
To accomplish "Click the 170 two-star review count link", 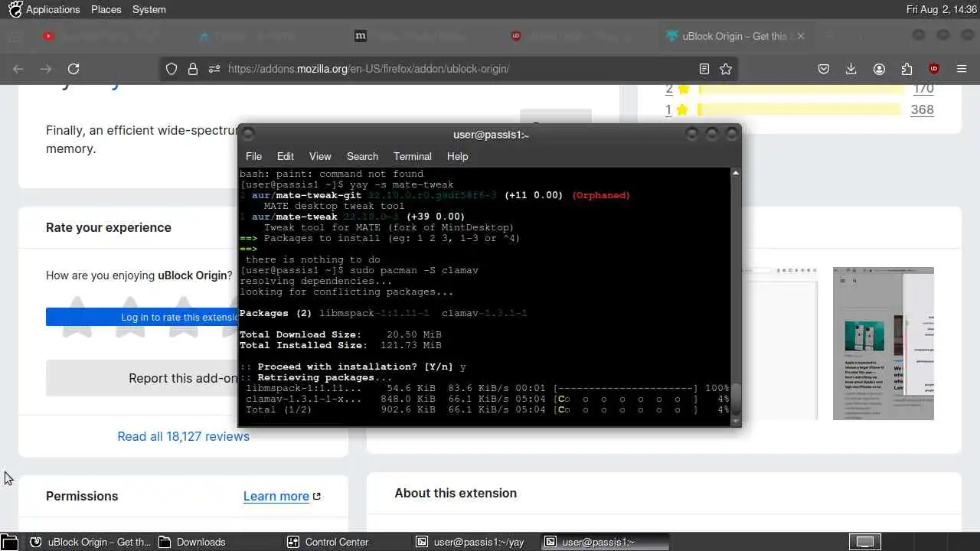I will pos(923,89).
